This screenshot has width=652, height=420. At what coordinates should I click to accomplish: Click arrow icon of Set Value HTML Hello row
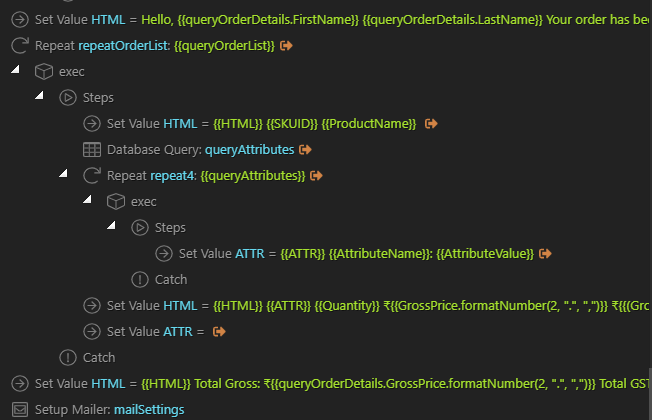(20, 20)
